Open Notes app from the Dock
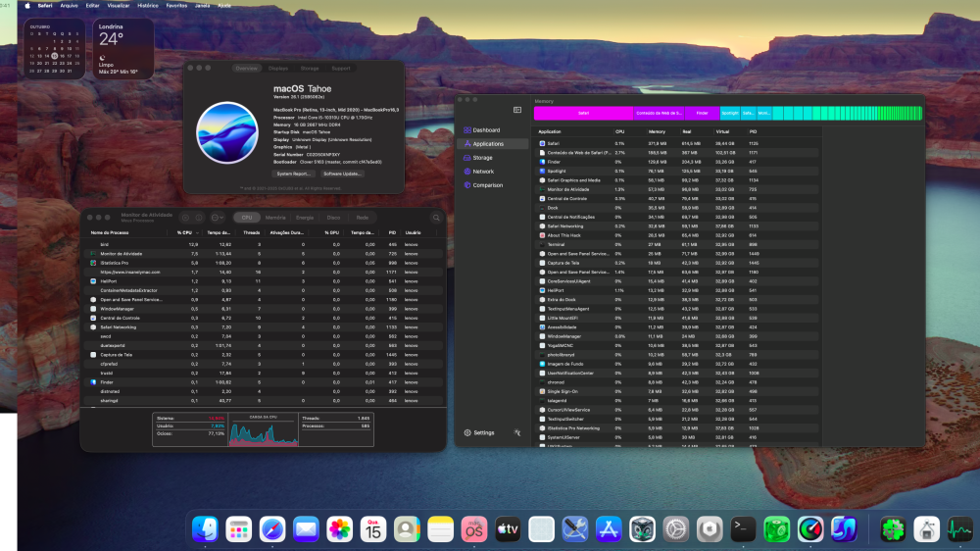The width and height of the screenshot is (980, 551). tap(441, 529)
